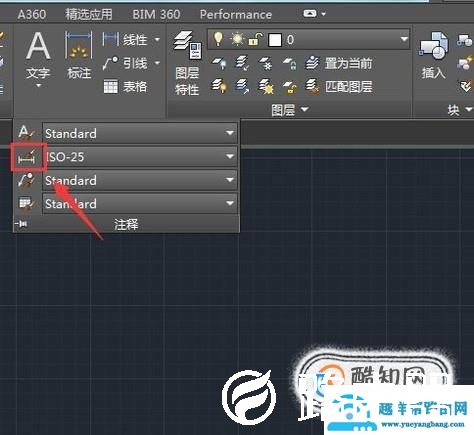Viewport: 474px width, 435px height.
Task: Pin the 注释 panel with pushpin
Action: pos(21,224)
